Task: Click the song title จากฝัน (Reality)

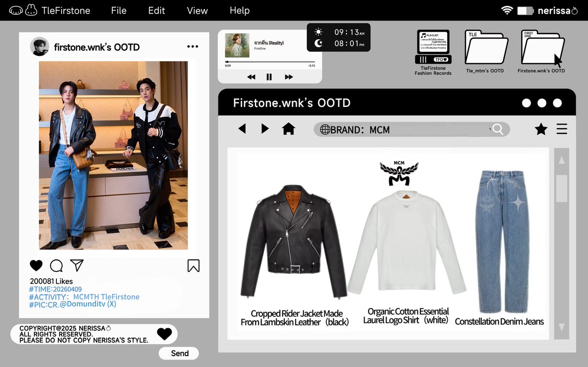Action: coord(269,43)
